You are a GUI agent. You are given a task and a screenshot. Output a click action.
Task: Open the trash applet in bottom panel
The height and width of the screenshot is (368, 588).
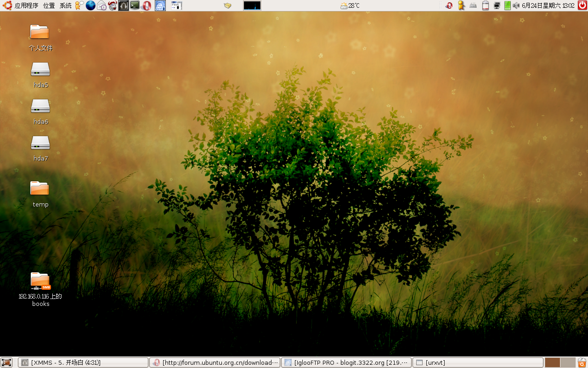click(x=582, y=362)
